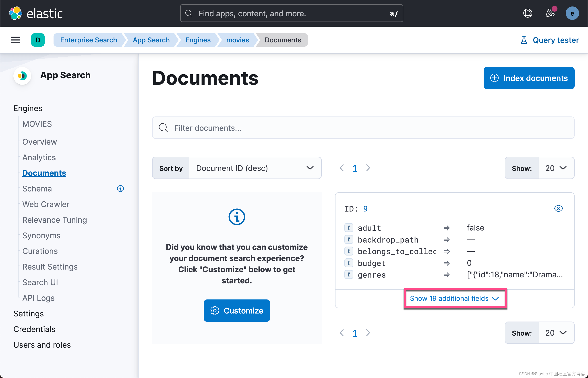Select Documents in the sidebar
This screenshot has width=588, height=378.
(44, 173)
